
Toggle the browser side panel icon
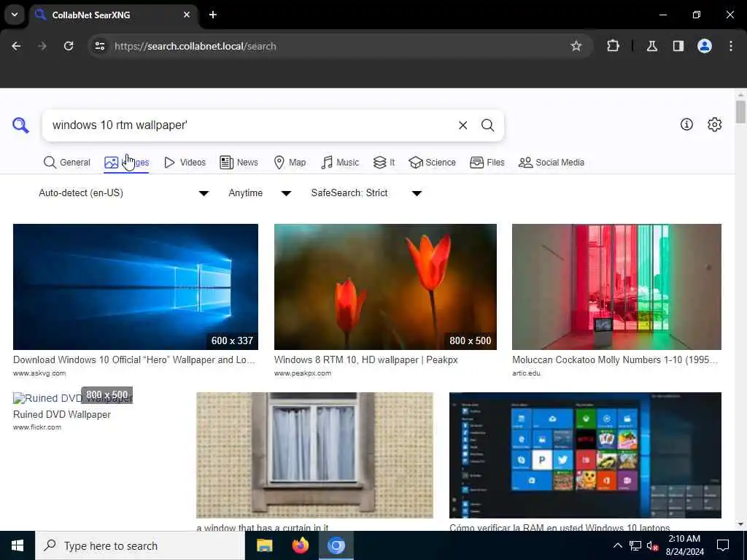click(x=678, y=46)
